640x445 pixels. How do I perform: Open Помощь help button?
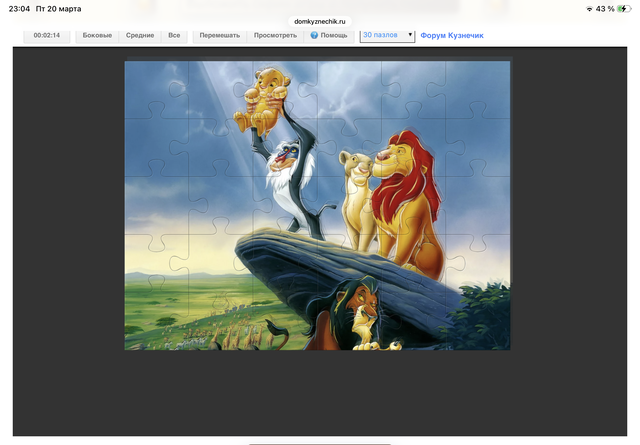pos(329,36)
